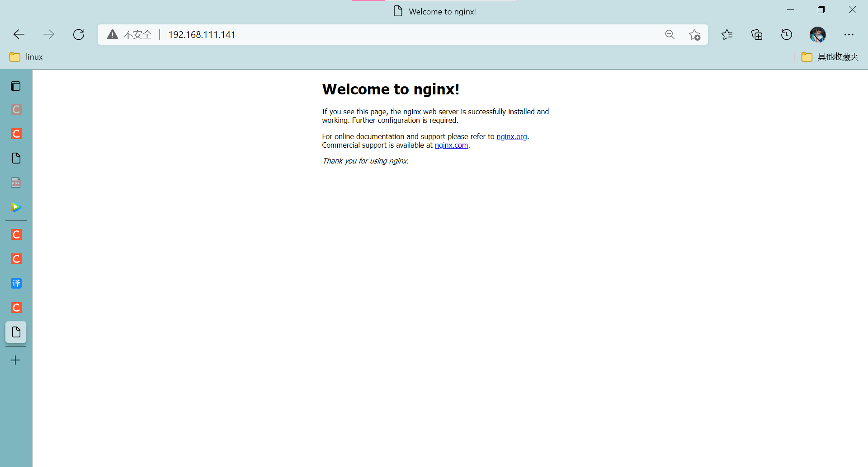This screenshot has height=467, width=868.
Task: Open the linux bookmarks folder
Action: click(26, 57)
